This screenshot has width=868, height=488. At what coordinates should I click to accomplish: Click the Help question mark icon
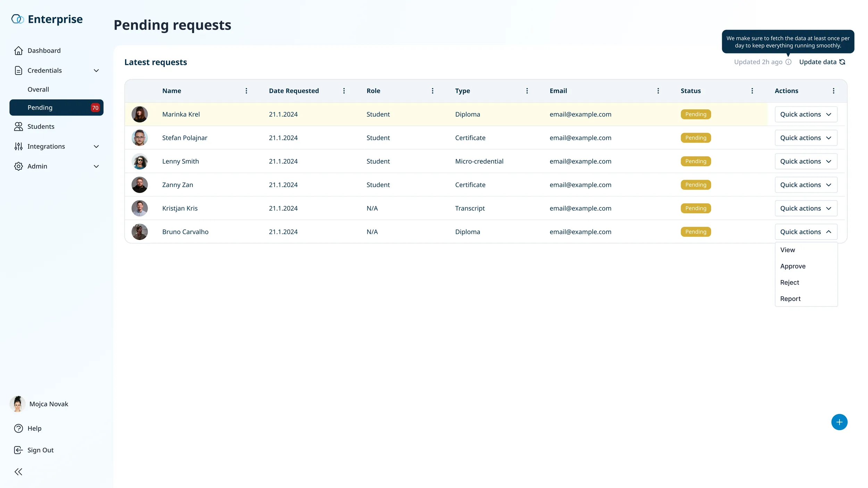click(x=18, y=428)
